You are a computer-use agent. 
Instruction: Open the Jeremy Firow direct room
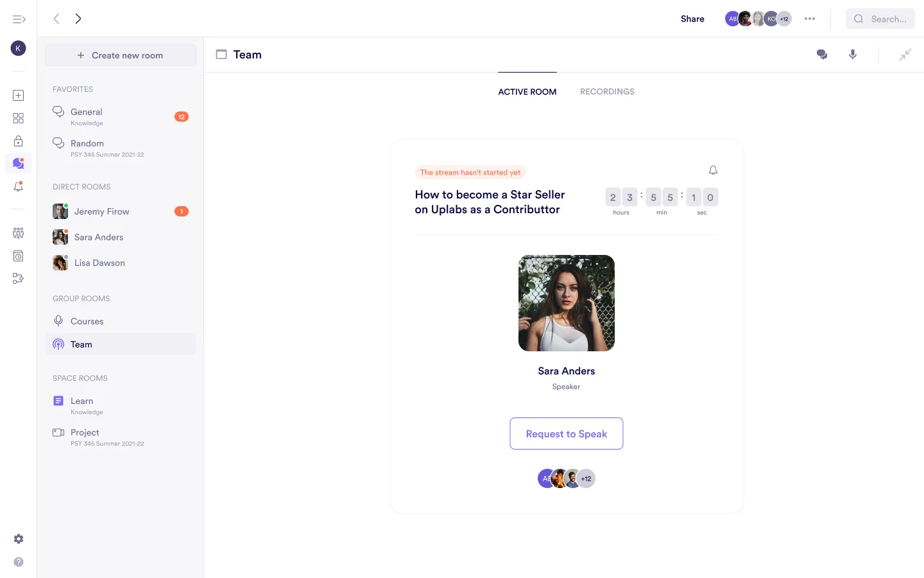(101, 211)
